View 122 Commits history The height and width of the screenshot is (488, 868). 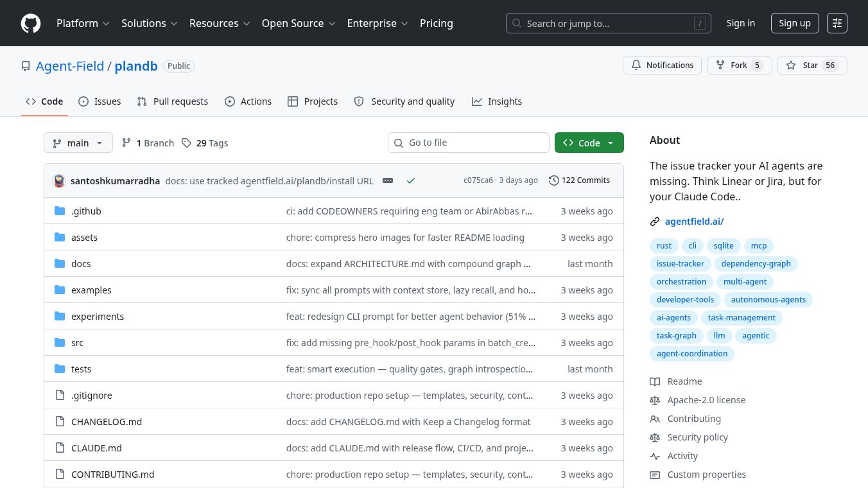click(579, 180)
